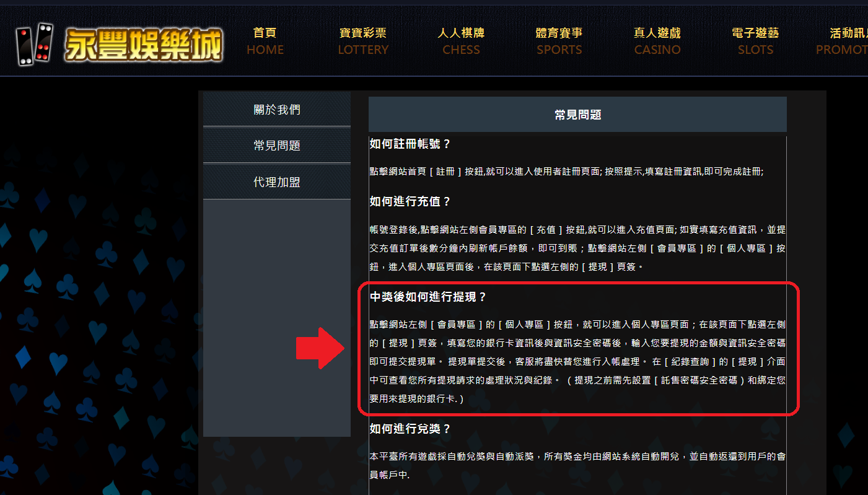
Task: Select 常見問題 sidebar tab
Action: 277,146
